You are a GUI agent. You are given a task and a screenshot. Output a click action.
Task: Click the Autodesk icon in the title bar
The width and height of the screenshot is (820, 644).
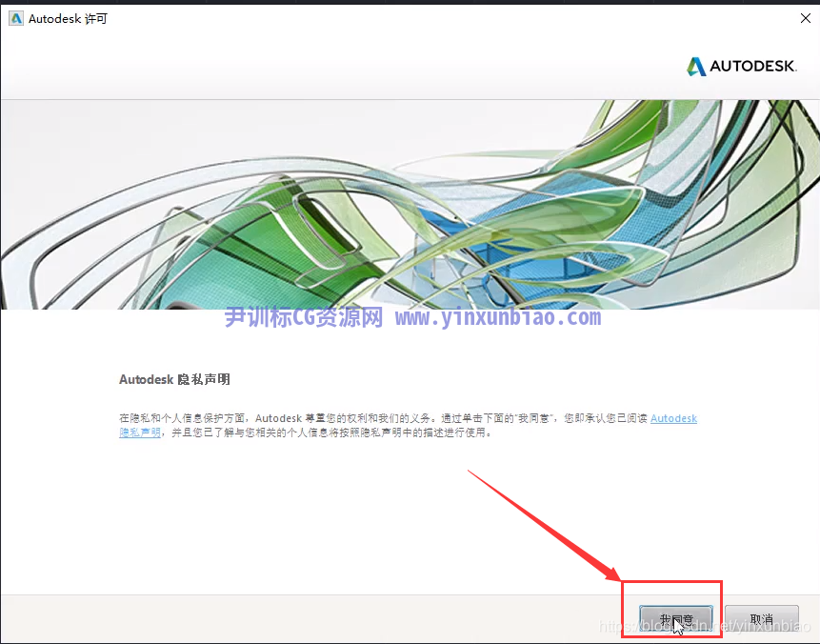point(16,19)
